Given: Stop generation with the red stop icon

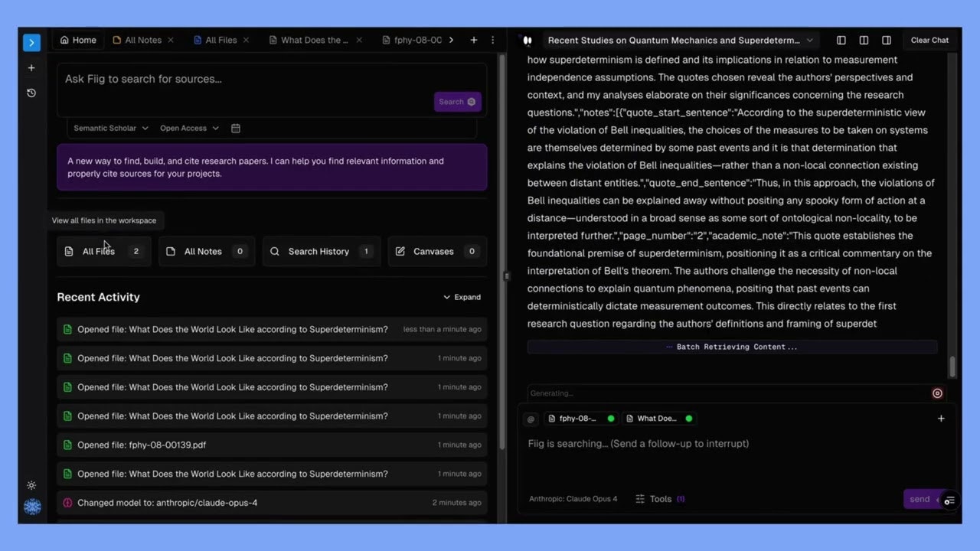Looking at the screenshot, I should (937, 393).
